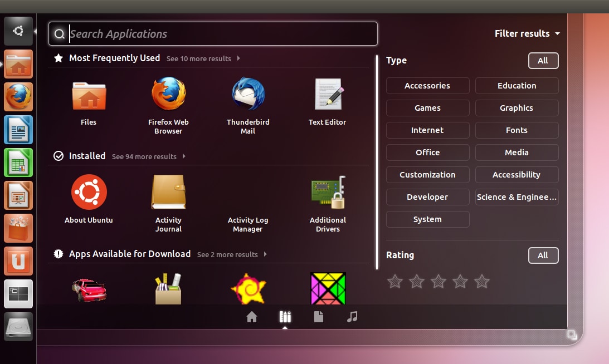The image size is (609, 364).
Task: Open Ubuntu One from the launcher
Action: [18, 261]
